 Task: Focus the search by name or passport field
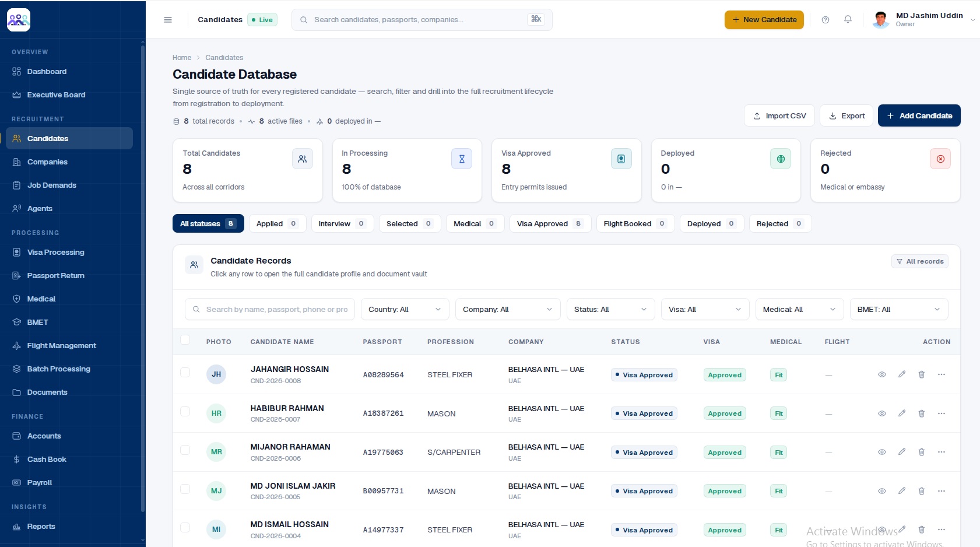point(270,309)
